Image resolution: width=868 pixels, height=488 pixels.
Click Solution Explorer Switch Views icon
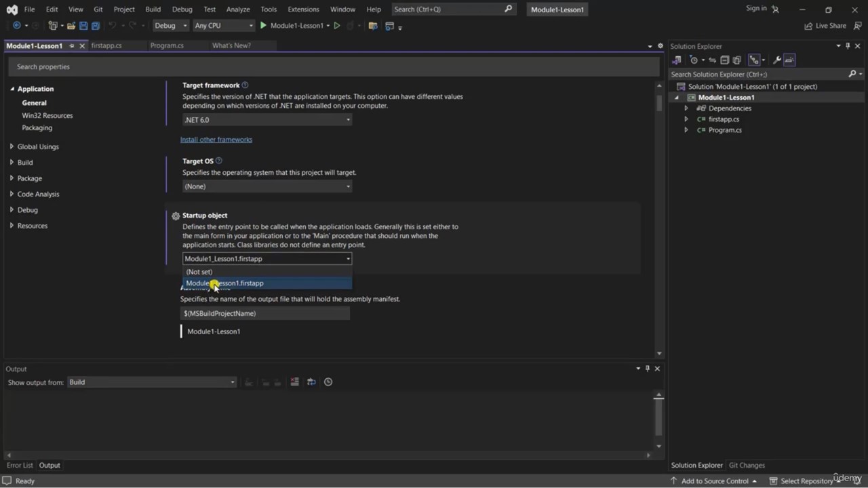[x=677, y=60]
